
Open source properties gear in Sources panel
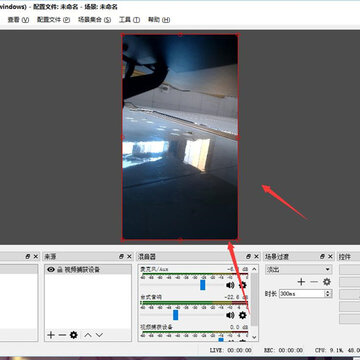[74, 335]
